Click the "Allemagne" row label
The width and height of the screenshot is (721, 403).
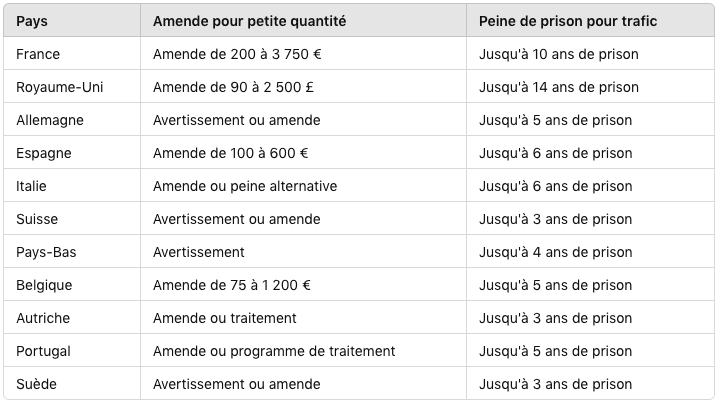(x=50, y=120)
